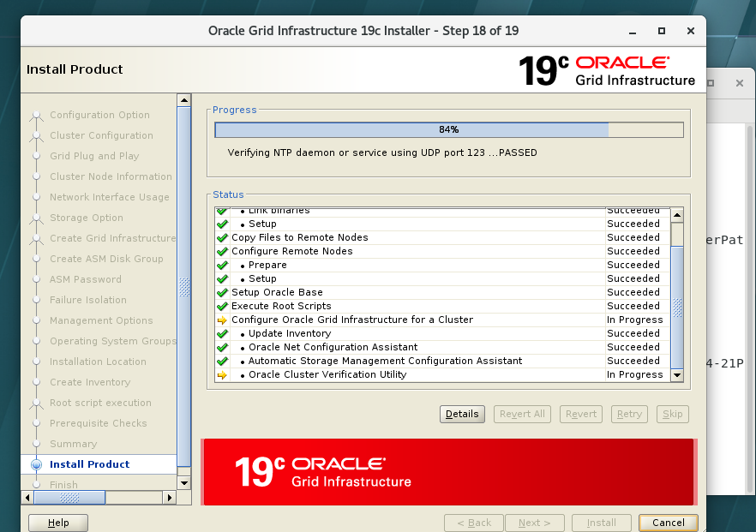Click the steps panel scroll right arrow

(x=169, y=497)
